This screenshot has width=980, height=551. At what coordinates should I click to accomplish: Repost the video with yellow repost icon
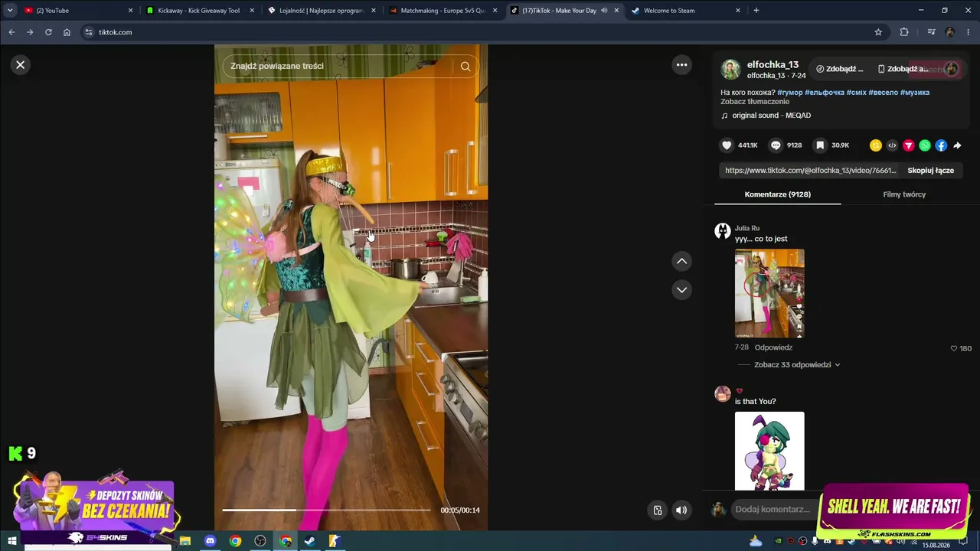[876, 145]
